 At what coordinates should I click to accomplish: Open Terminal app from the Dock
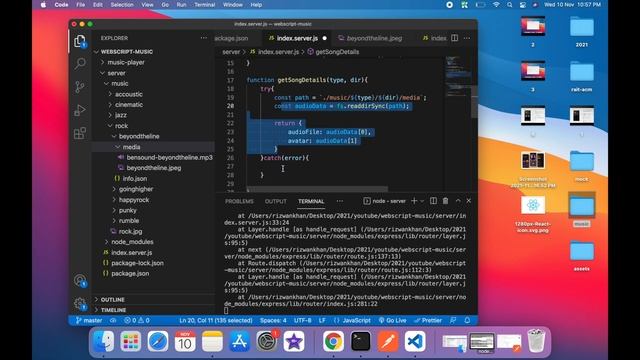(x=361, y=341)
